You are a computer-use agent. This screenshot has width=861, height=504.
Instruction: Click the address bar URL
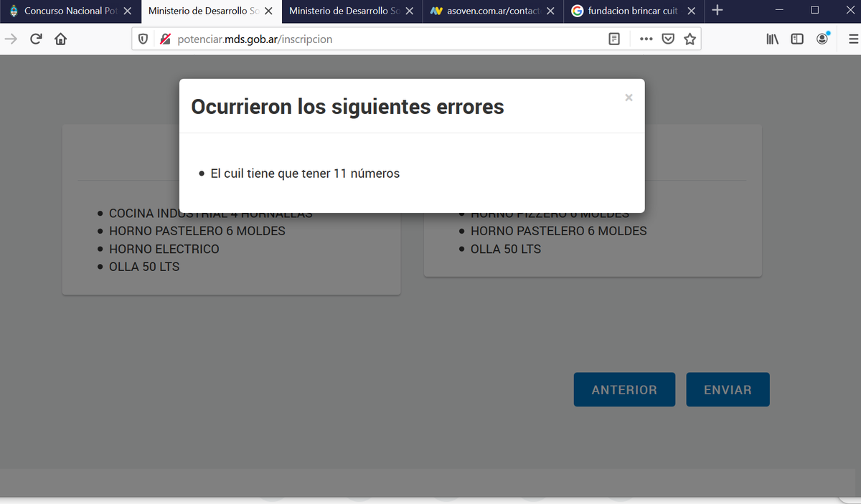[x=255, y=39]
